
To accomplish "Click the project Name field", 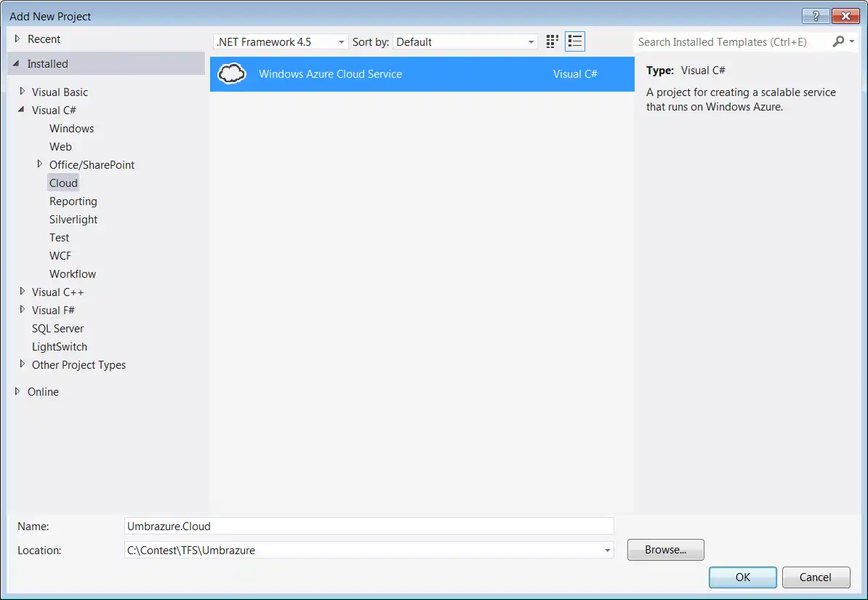I will [369, 527].
